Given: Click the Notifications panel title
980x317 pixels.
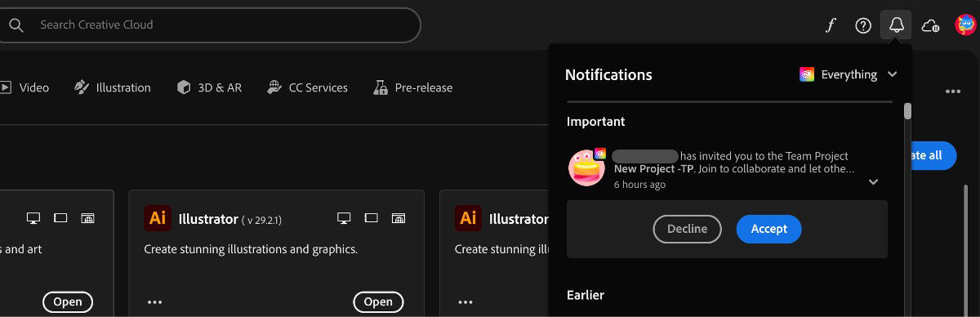Looking at the screenshot, I should (x=608, y=74).
